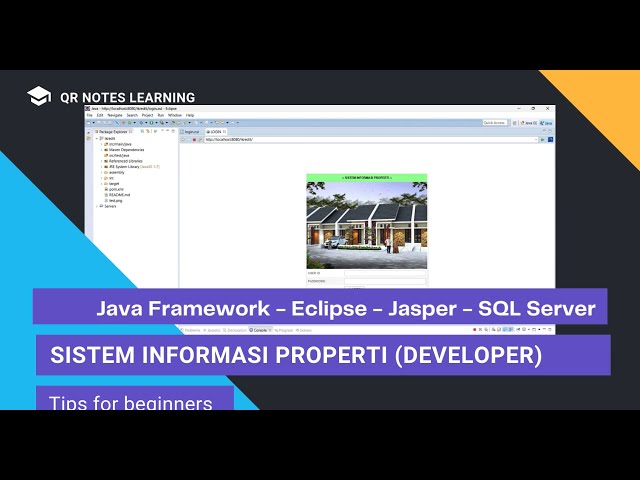Expand the src/main/java folder
Screen dimensions: 640x480
102,144
